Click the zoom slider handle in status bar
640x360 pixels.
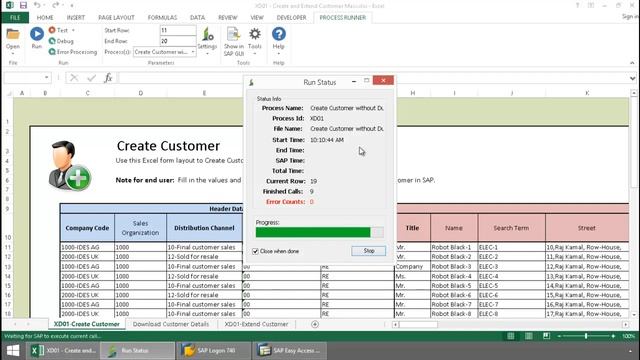tap(586, 336)
